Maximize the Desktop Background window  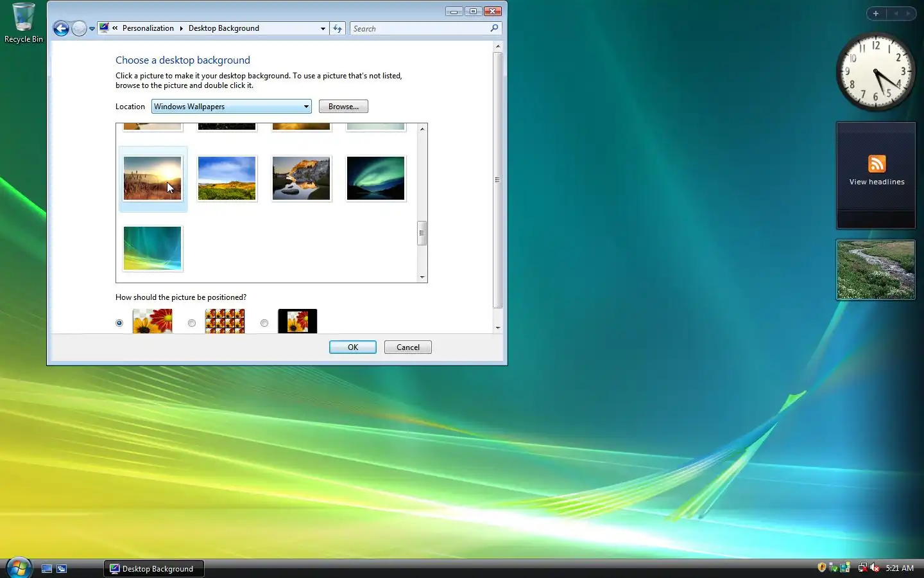click(474, 11)
